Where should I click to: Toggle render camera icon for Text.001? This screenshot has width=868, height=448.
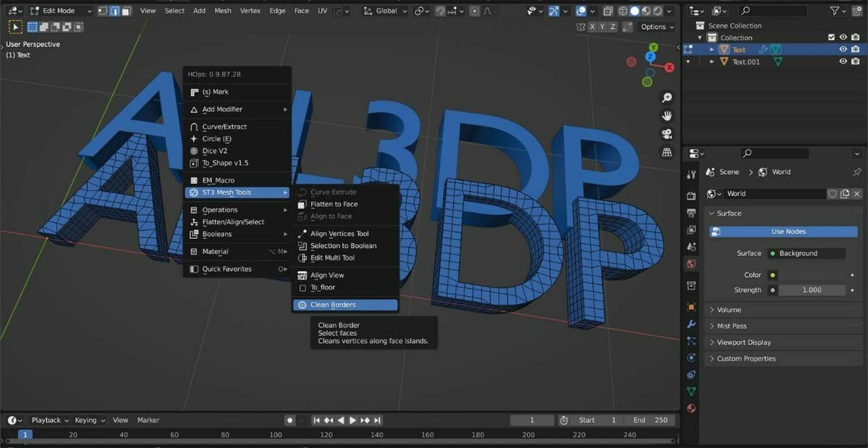tap(856, 62)
